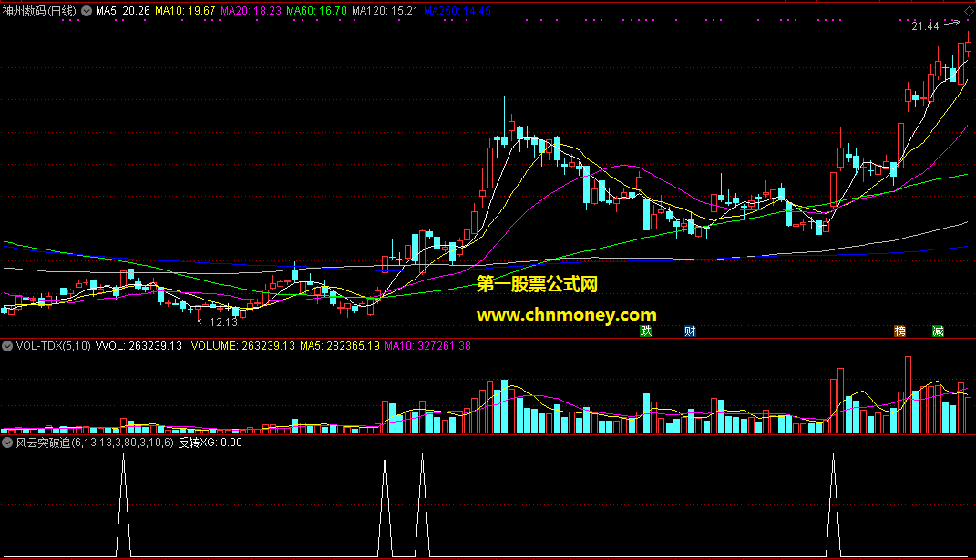The height and width of the screenshot is (560, 976).
Task: Click the diamond icon in top-right corner
Action: [968, 11]
